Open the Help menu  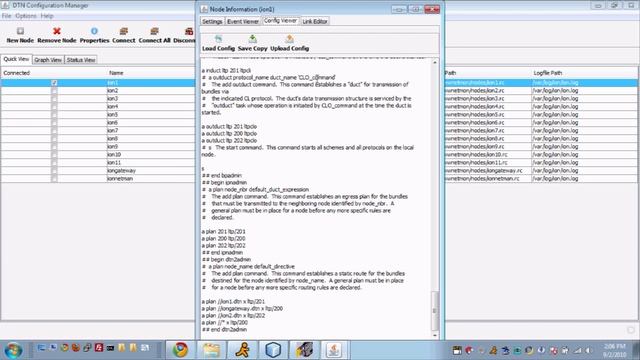[x=47, y=16]
